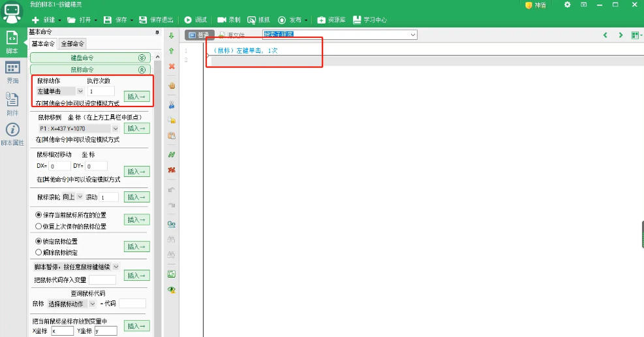This screenshot has width=644, height=337.
Task: Click the green move-up arrow icon
Action: coord(172,51)
